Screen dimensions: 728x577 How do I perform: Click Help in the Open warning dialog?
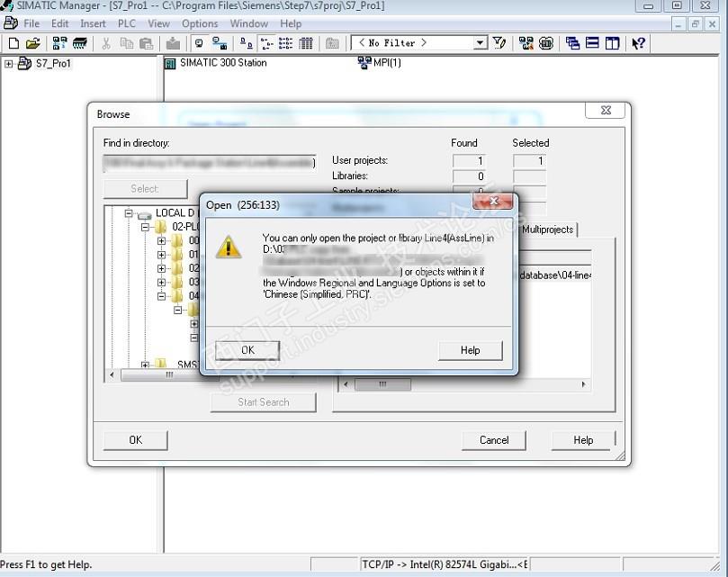pos(471,350)
